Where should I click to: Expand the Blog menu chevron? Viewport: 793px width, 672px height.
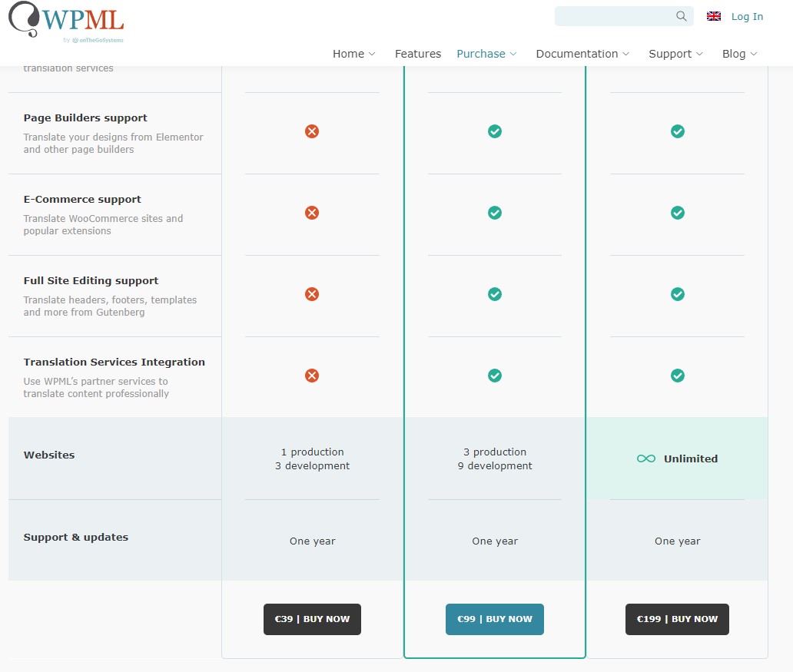point(754,54)
